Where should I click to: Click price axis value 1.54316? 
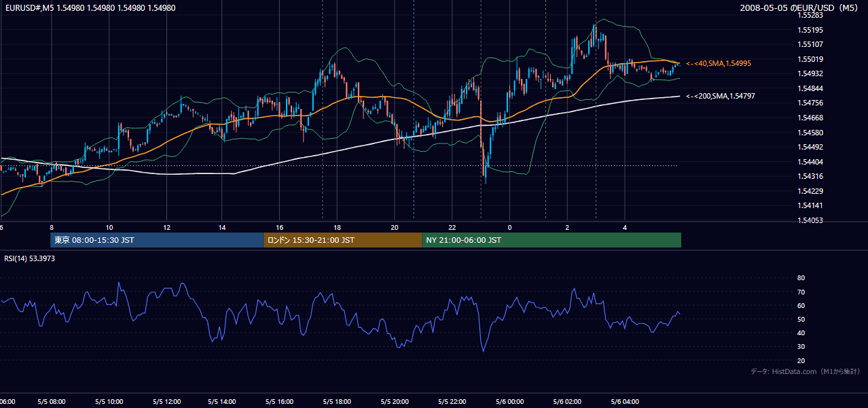812,176
